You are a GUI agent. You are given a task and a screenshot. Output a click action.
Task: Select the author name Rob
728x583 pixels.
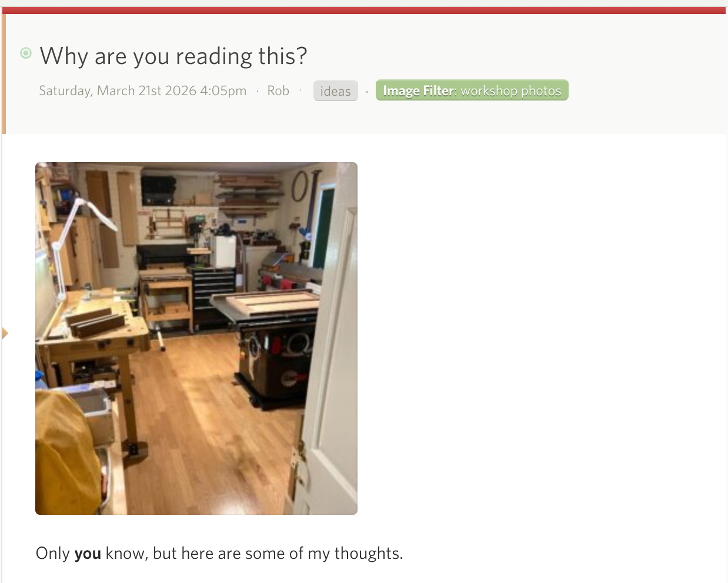click(278, 91)
